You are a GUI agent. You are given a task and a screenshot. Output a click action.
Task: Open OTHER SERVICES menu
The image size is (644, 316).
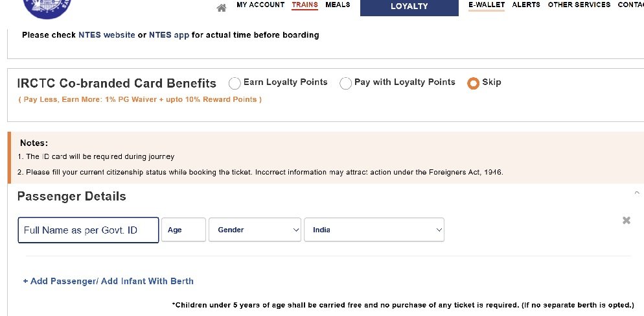579,5
